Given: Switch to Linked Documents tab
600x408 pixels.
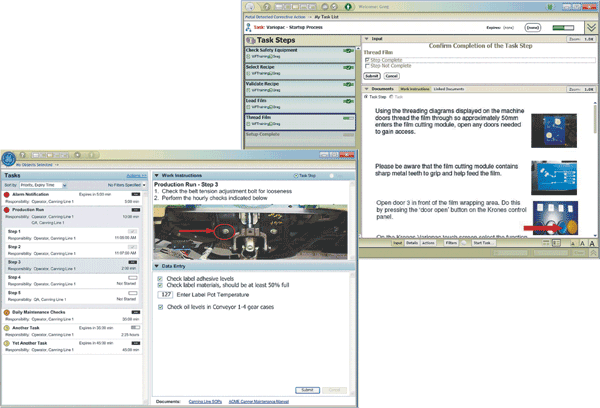Looking at the screenshot, I should point(449,89).
